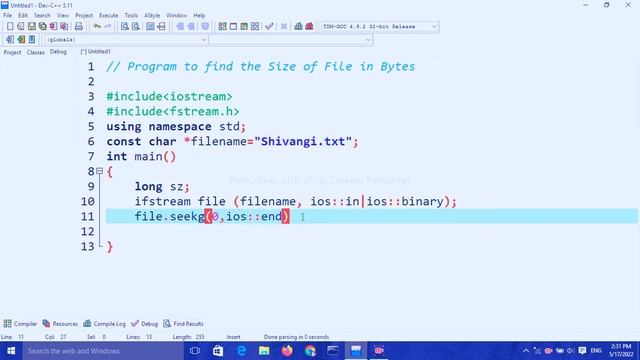640x360 pixels.
Task: Open the (globals) class dropdown
Action: 126,40
